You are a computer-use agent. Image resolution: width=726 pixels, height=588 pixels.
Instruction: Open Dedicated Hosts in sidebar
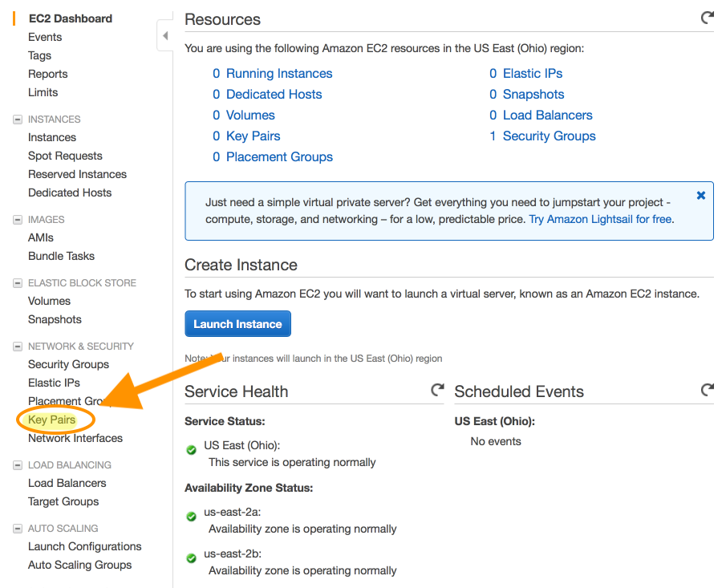(x=70, y=193)
